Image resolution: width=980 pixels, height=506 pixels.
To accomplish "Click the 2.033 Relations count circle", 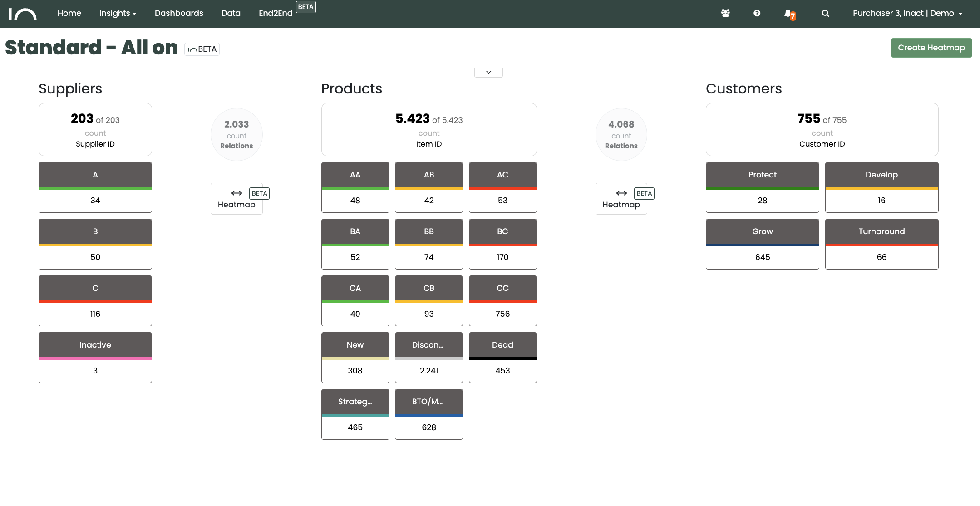I will [236, 134].
